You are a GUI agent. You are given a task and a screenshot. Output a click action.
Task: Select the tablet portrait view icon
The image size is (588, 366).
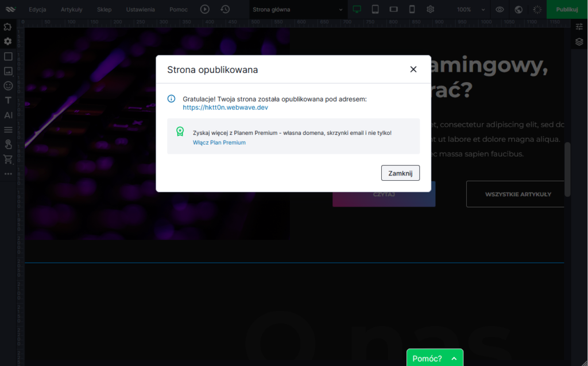click(x=376, y=9)
